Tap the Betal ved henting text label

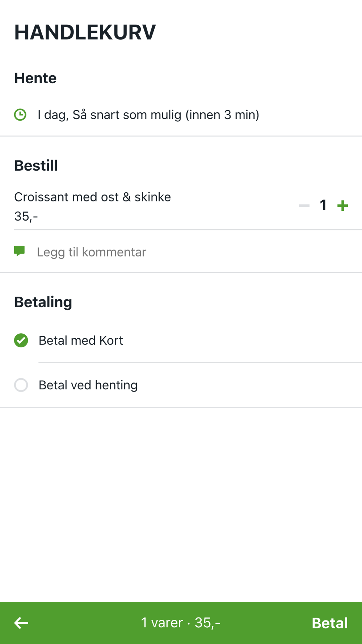coord(88,385)
